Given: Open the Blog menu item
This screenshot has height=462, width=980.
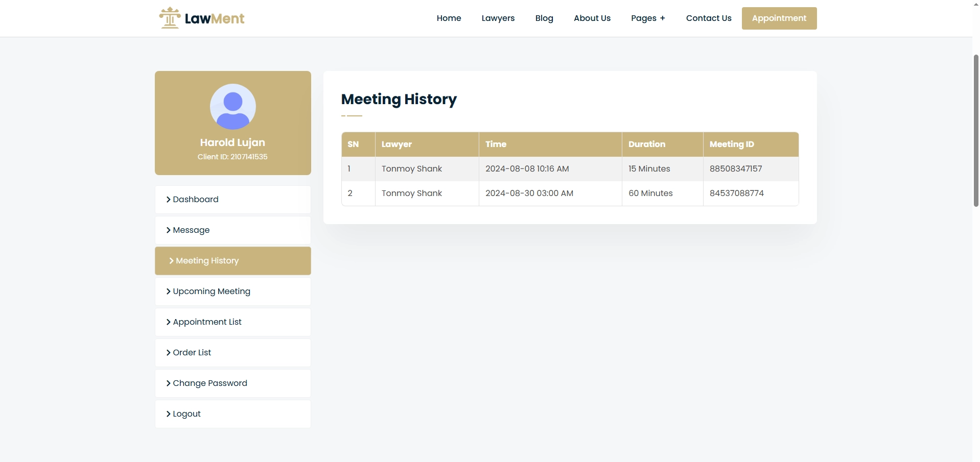Looking at the screenshot, I should [544, 18].
